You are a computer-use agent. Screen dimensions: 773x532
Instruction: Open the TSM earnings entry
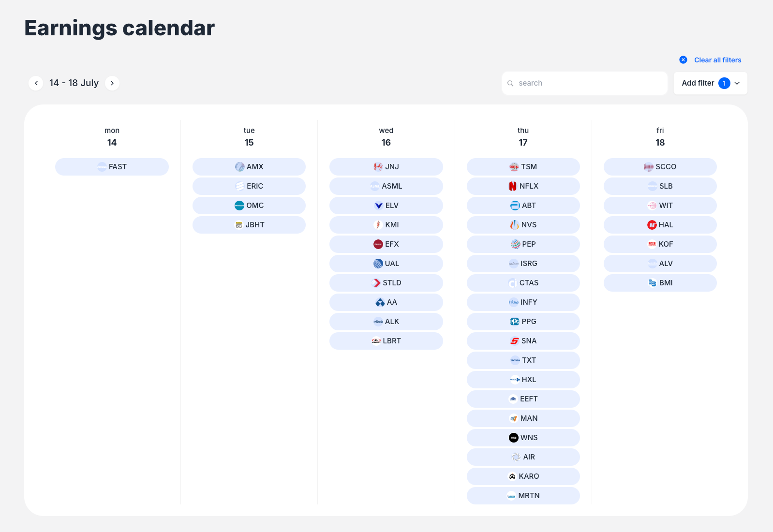point(523,167)
